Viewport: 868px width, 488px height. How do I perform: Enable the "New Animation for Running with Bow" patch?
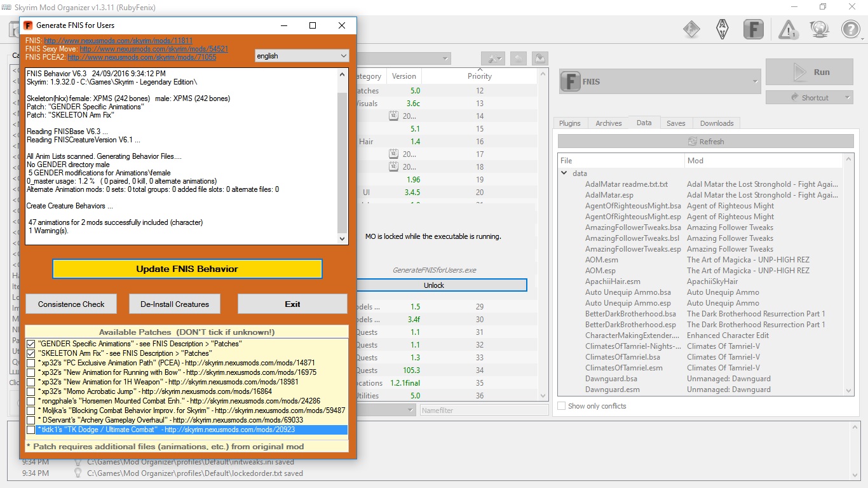(x=31, y=372)
